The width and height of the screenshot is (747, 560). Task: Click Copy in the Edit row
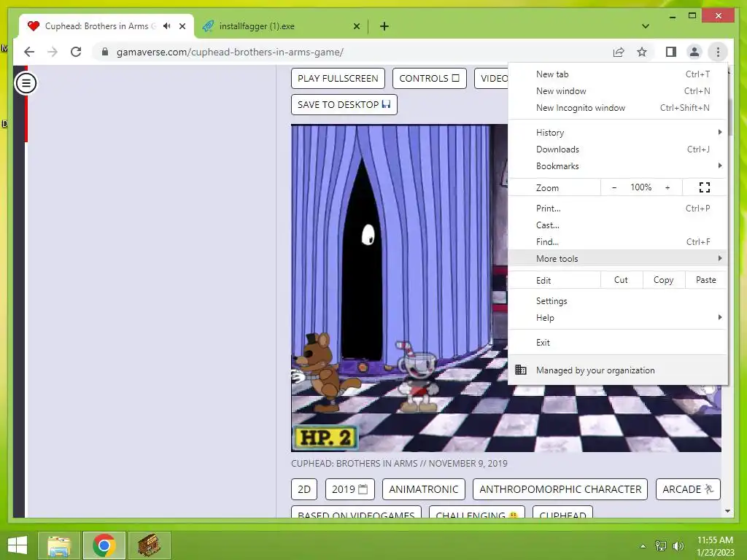(x=664, y=280)
